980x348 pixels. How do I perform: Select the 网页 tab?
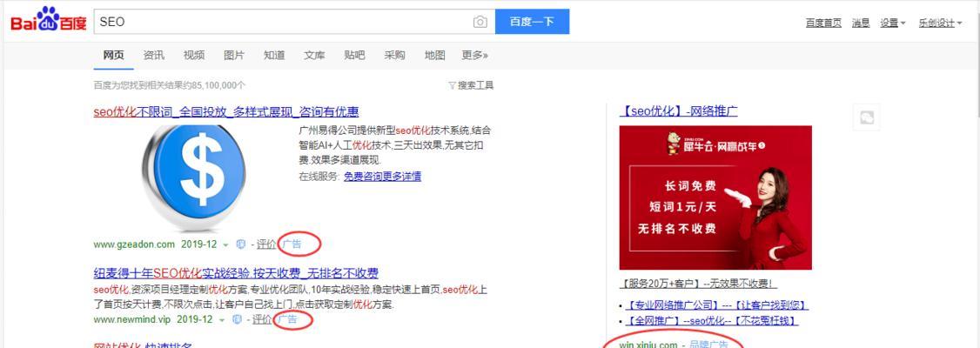(x=114, y=55)
